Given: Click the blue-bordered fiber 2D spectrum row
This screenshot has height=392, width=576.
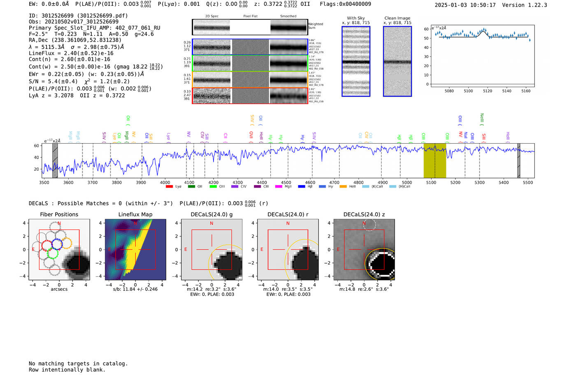Looking at the screenshot, I should coord(250,47).
